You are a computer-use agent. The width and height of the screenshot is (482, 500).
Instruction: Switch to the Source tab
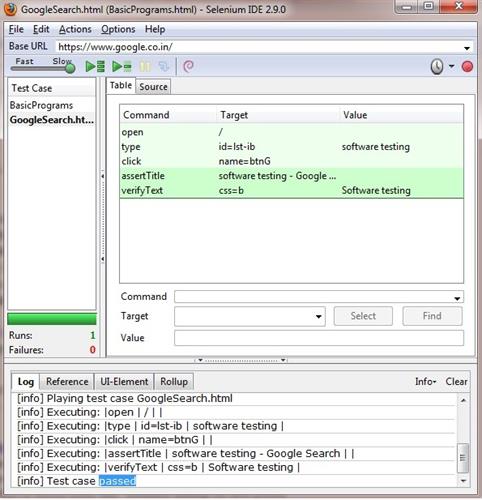pos(153,87)
